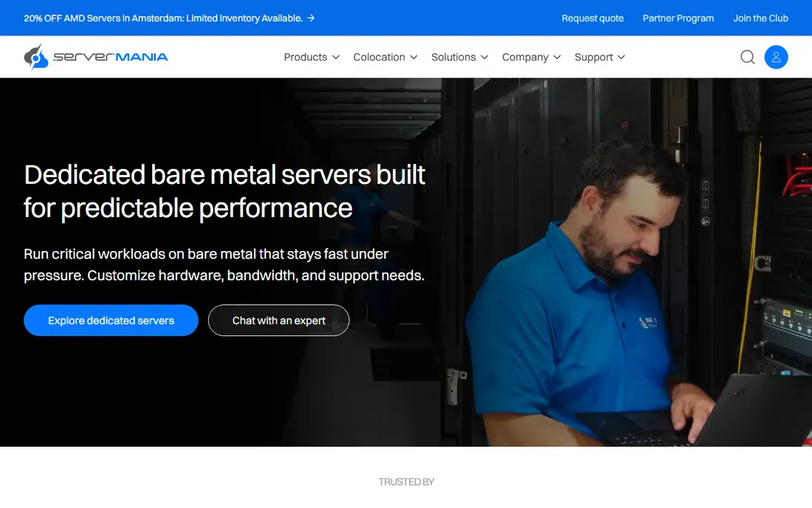Click the arrow after the promo banner text

(x=311, y=18)
